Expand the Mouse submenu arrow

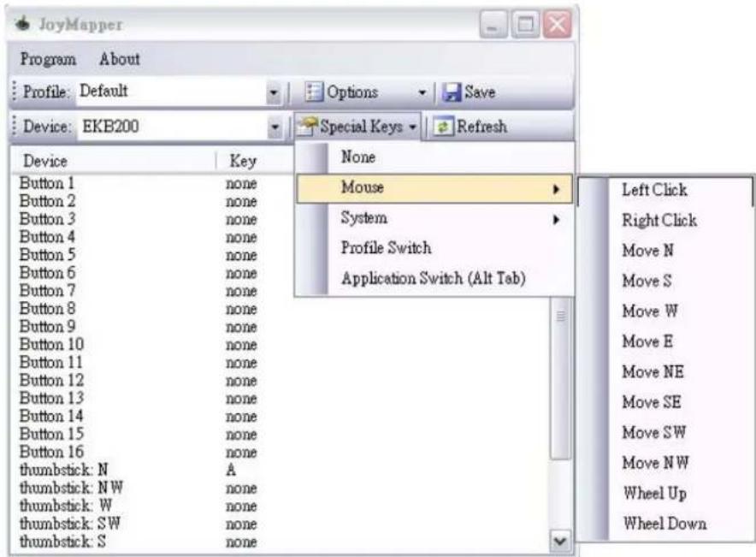click(x=557, y=189)
